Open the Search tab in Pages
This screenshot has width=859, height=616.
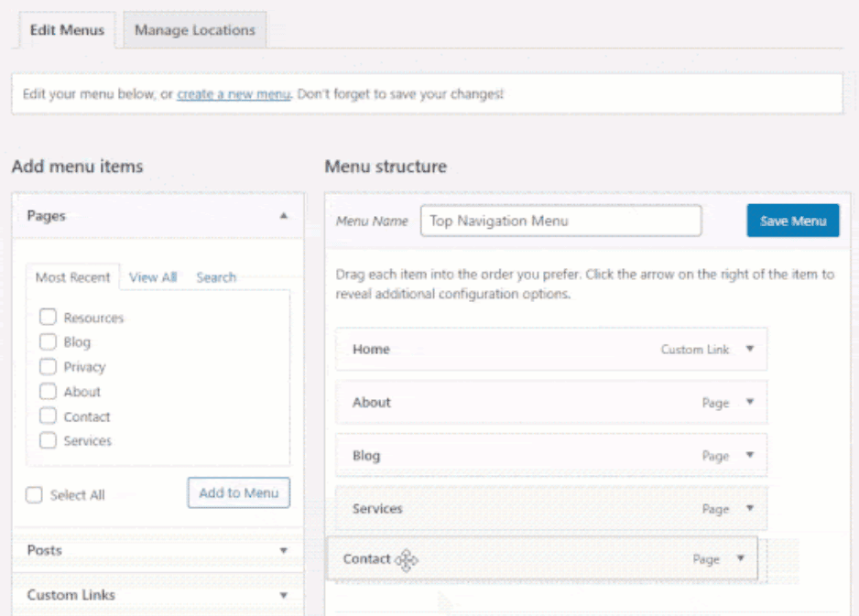point(216,276)
